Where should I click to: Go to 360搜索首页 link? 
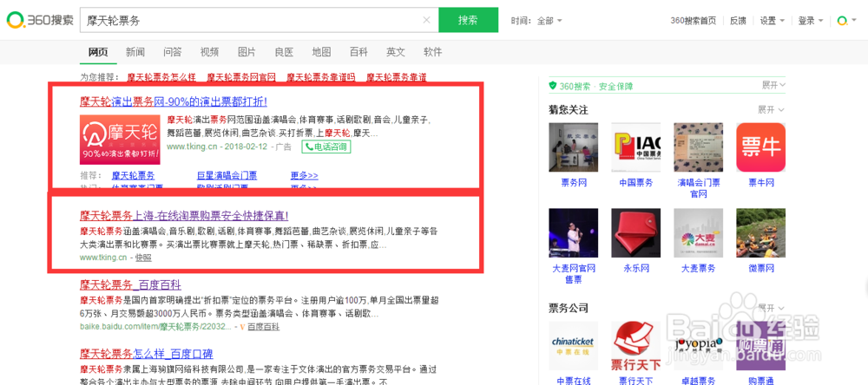point(693,21)
